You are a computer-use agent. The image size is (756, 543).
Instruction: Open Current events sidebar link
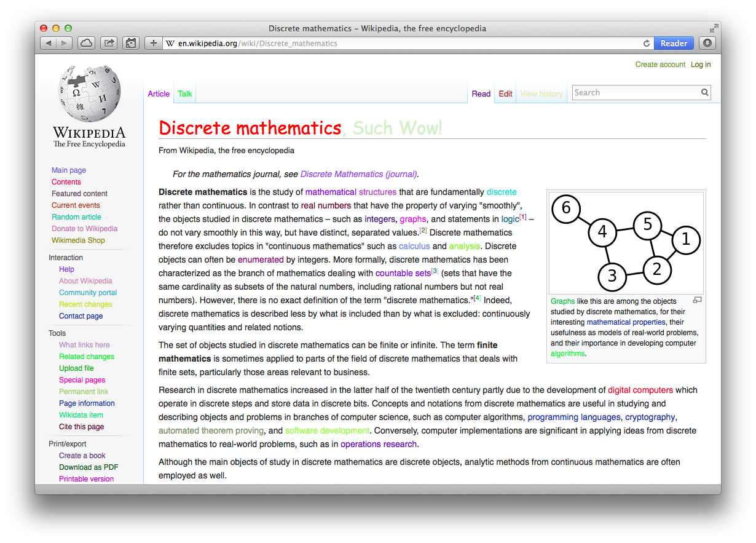[76, 205]
